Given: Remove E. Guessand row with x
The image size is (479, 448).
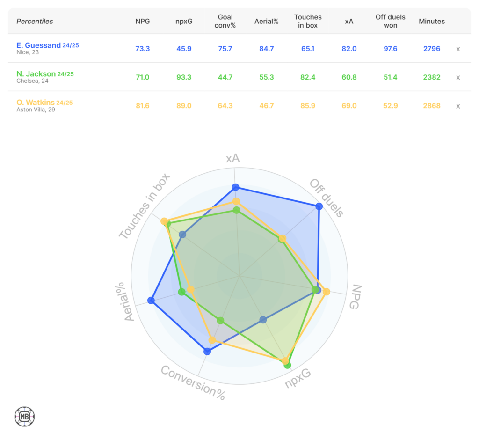Looking at the screenshot, I should tap(458, 49).
